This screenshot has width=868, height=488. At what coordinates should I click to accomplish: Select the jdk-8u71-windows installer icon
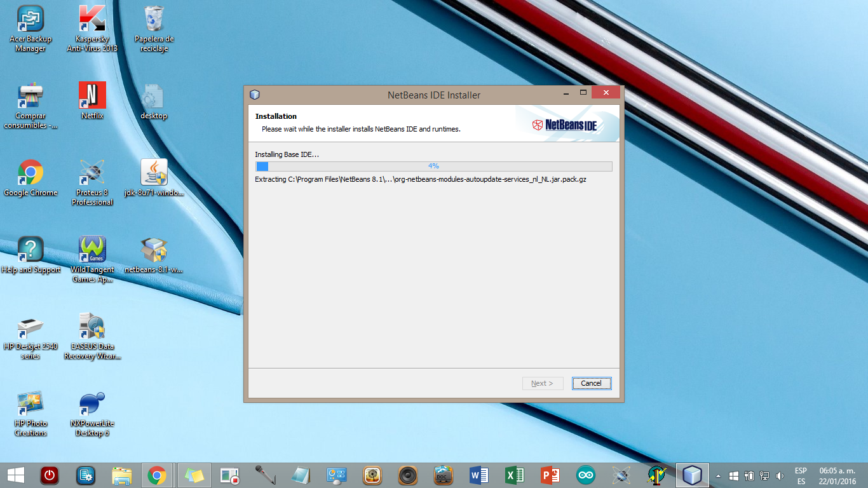[154, 179]
